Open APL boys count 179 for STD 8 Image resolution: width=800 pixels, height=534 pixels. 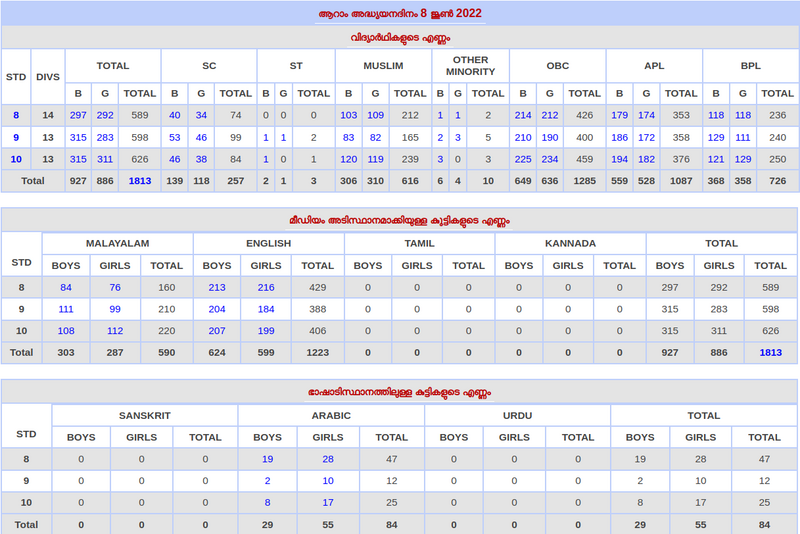click(x=620, y=115)
